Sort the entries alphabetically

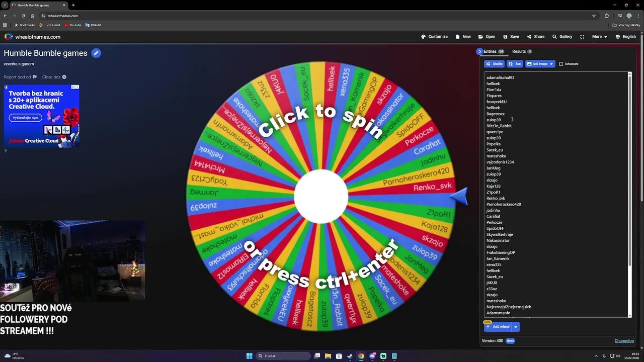click(x=514, y=64)
